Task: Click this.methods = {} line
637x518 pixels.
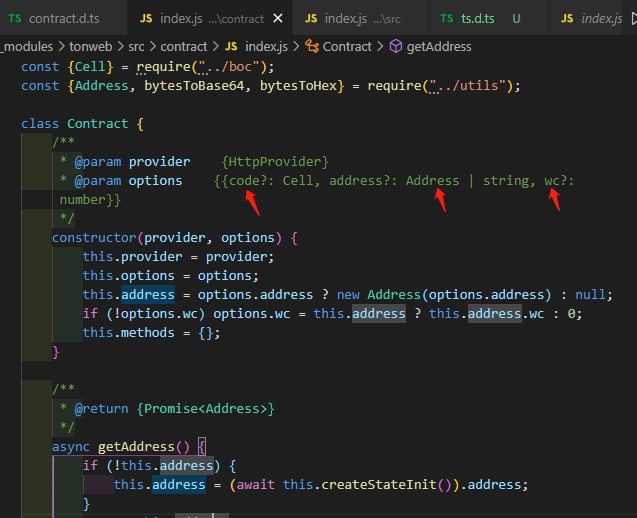Action: [x=152, y=333]
